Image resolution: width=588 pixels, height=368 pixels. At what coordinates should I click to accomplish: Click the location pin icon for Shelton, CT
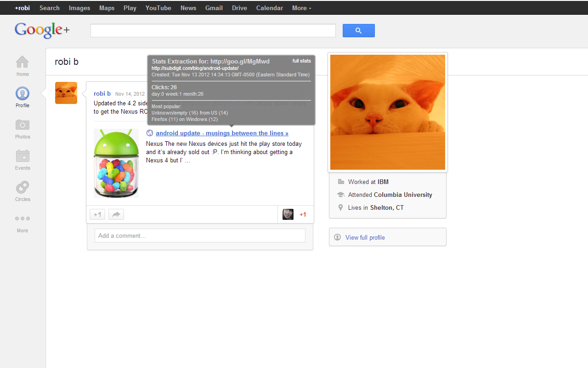click(x=340, y=207)
